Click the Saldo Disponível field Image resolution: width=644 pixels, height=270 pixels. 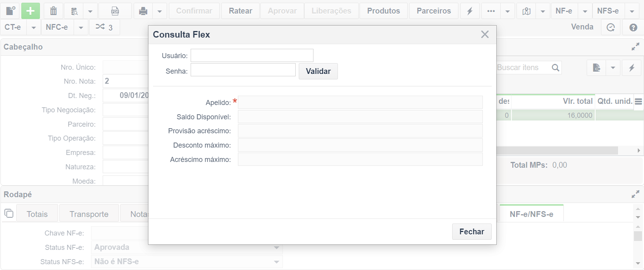(360, 117)
